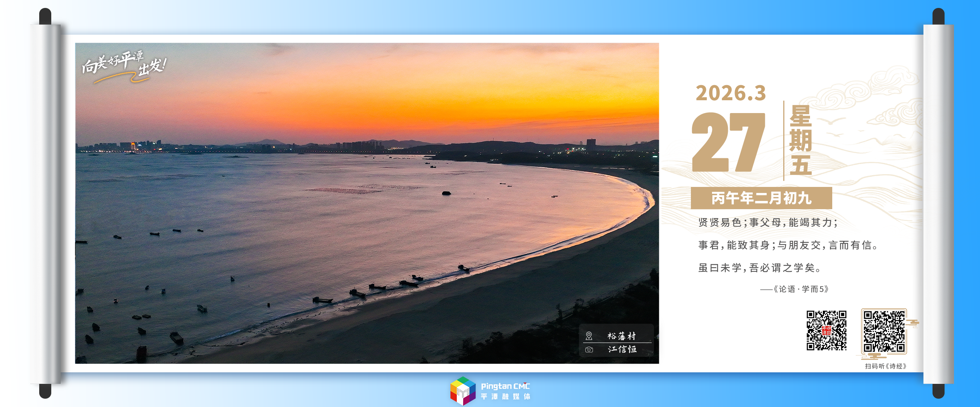Screen dimensions: 980x407
Task: Click the 星期五 weekday label
Action: pos(801,141)
